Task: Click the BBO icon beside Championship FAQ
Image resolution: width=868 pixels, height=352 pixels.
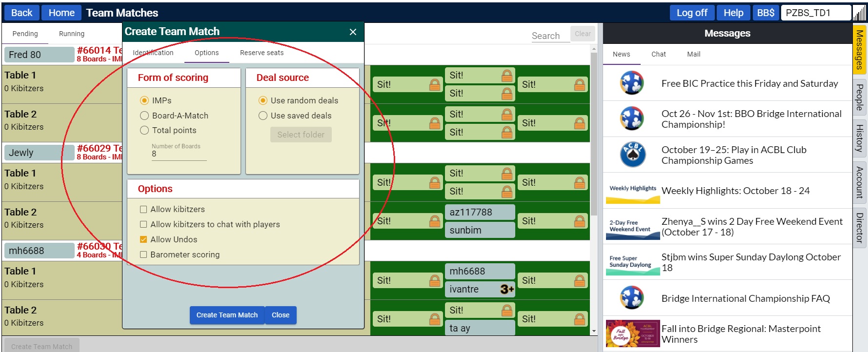Action: (x=632, y=298)
